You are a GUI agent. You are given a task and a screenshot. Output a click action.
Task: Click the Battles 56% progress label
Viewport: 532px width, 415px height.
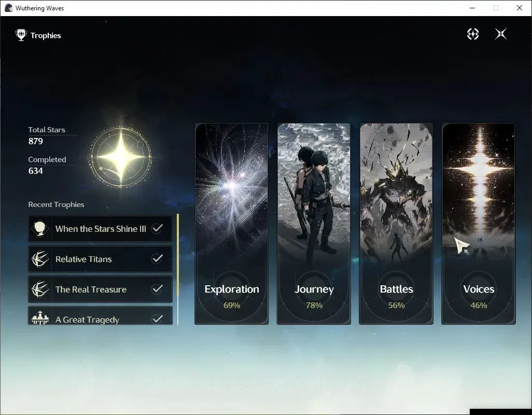(x=396, y=306)
